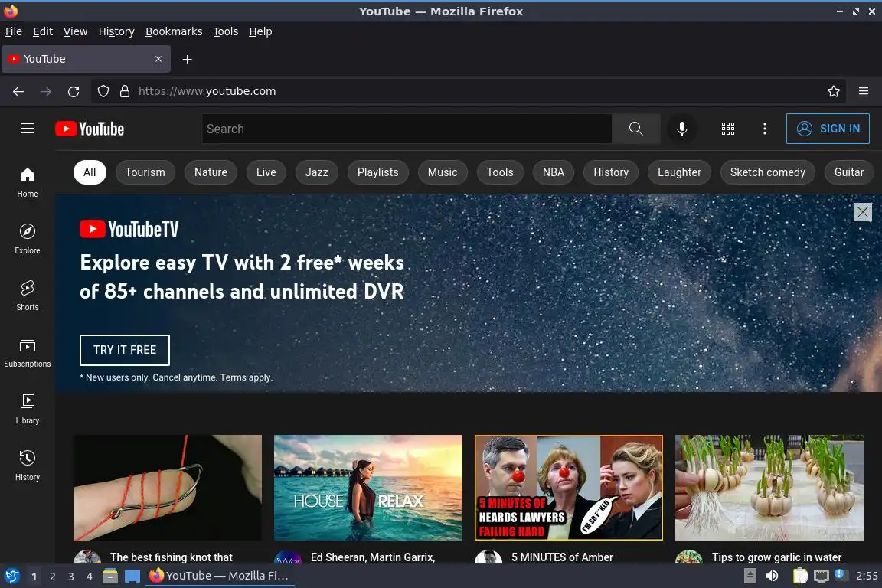Open Explore in sidebar
Viewport: 882px width, 588px height.
pyautogui.click(x=28, y=239)
